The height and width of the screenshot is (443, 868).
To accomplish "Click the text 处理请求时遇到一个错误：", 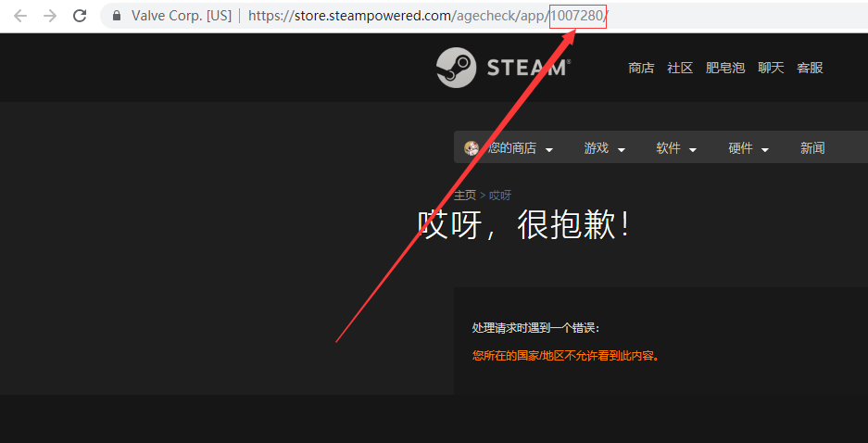I will tap(535, 328).
